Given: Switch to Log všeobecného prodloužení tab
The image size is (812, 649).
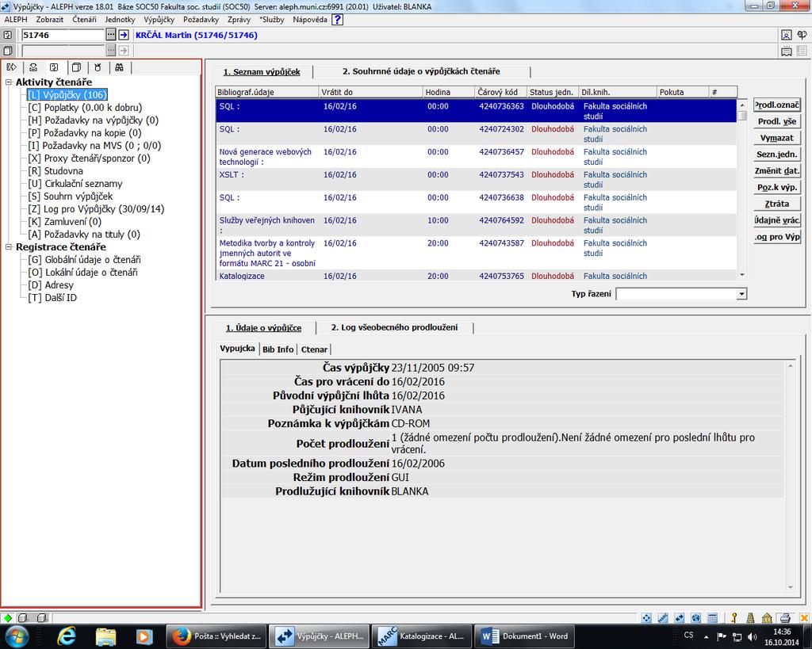Looking at the screenshot, I should tap(395, 327).
